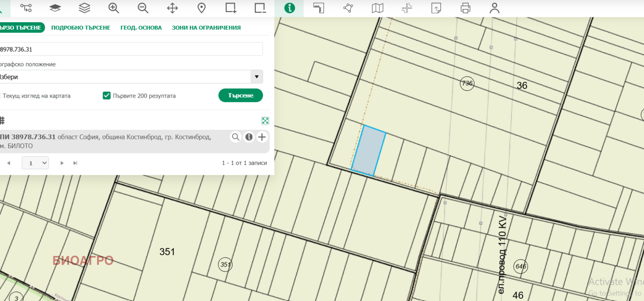Screen dimensions: 644x301
Task: Select the pan/move map tool
Action: click(x=172, y=8)
